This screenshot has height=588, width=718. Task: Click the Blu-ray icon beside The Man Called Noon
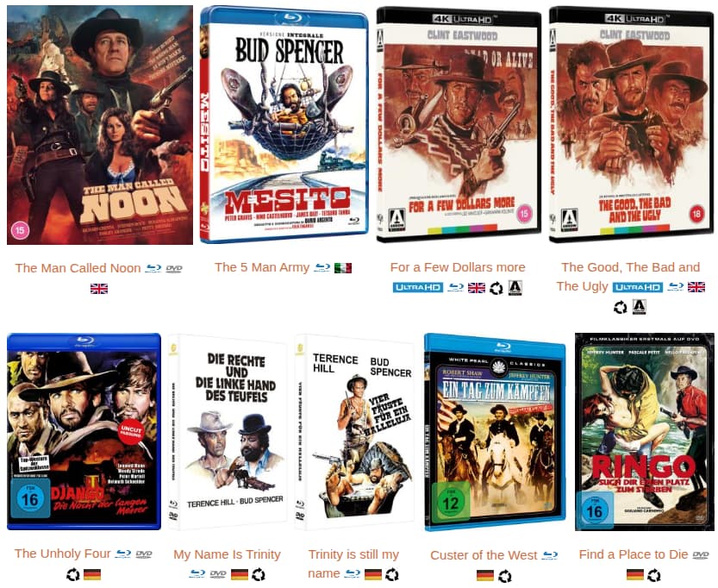(153, 268)
